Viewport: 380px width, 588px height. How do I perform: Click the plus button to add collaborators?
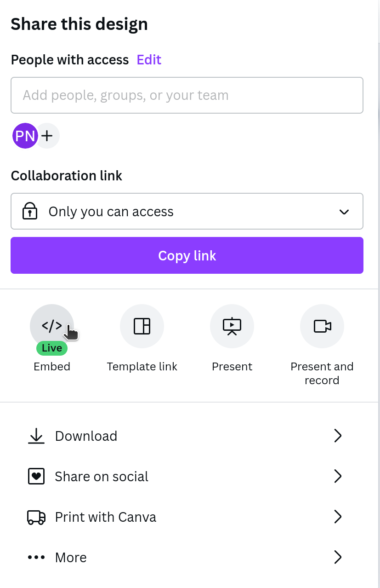(x=47, y=136)
